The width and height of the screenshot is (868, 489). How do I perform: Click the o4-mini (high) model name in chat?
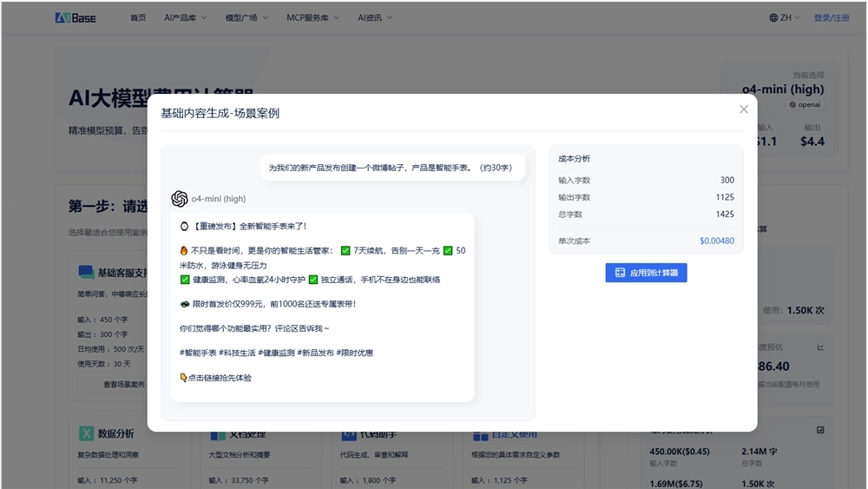[x=219, y=199]
